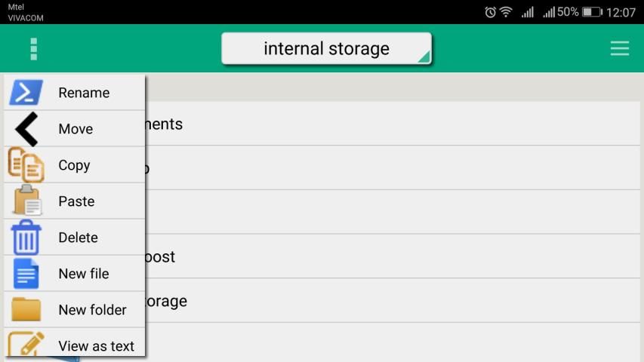Screen dimensions: 644x362
Task: Select New folder menu entry
Action: tap(92, 310)
